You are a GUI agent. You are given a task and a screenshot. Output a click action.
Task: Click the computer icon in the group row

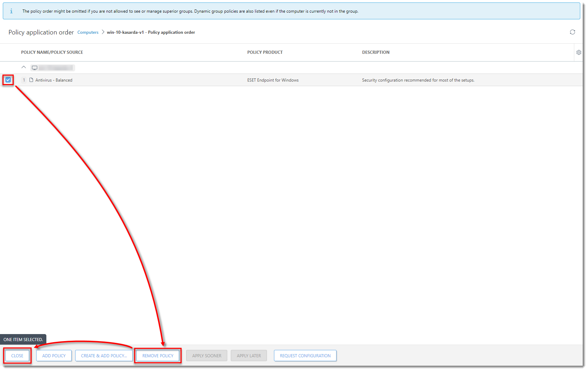point(35,68)
